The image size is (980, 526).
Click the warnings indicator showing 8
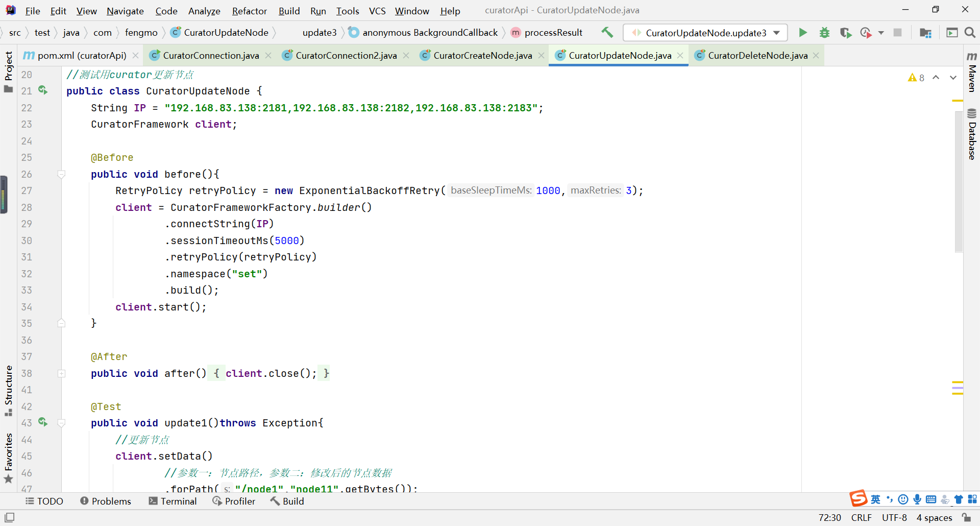point(916,78)
